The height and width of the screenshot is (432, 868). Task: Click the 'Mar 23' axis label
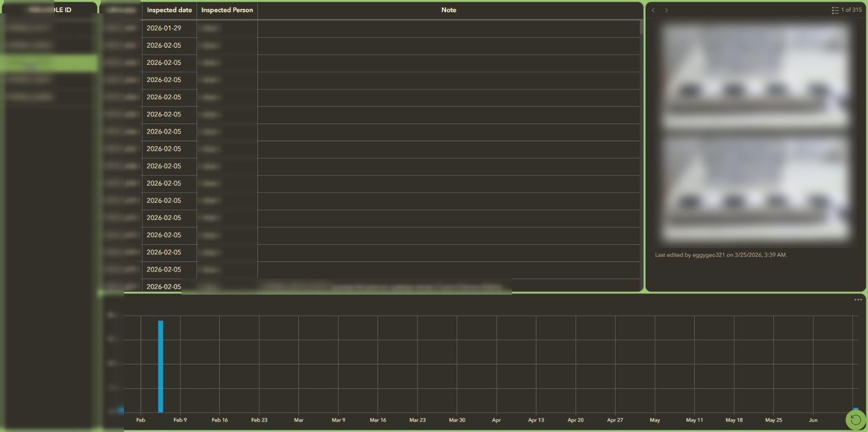417,420
